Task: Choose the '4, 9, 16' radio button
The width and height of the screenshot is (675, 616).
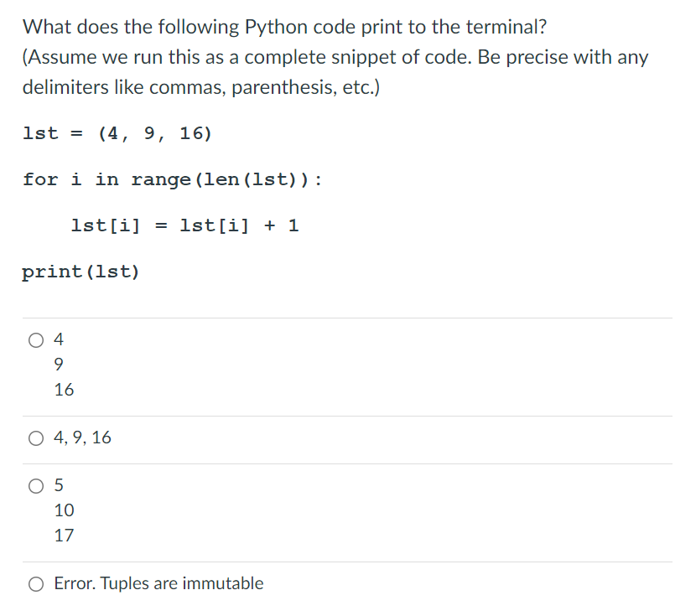Action: coord(36,438)
